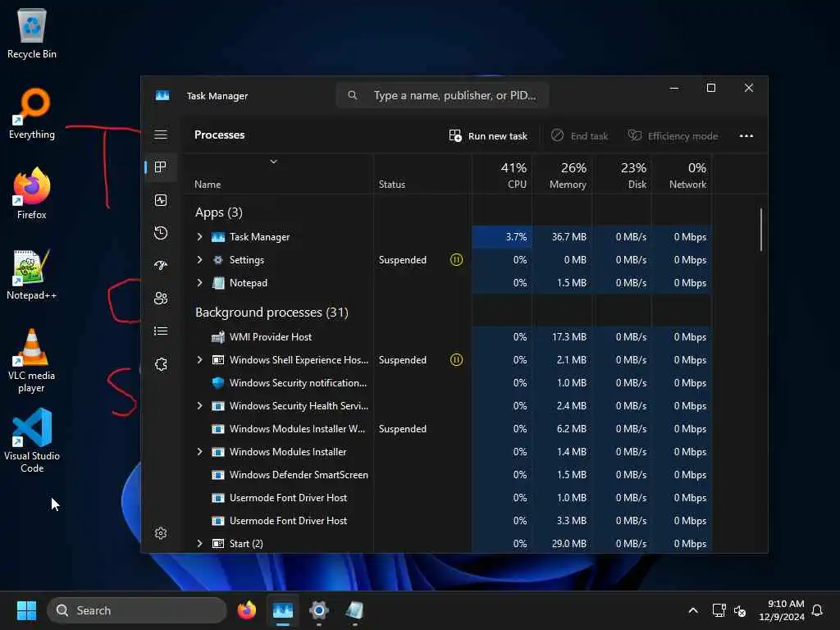This screenshot has width=840, height=630.
Task: Open the App history sidebar icon
Action: [x=161, y=233]
